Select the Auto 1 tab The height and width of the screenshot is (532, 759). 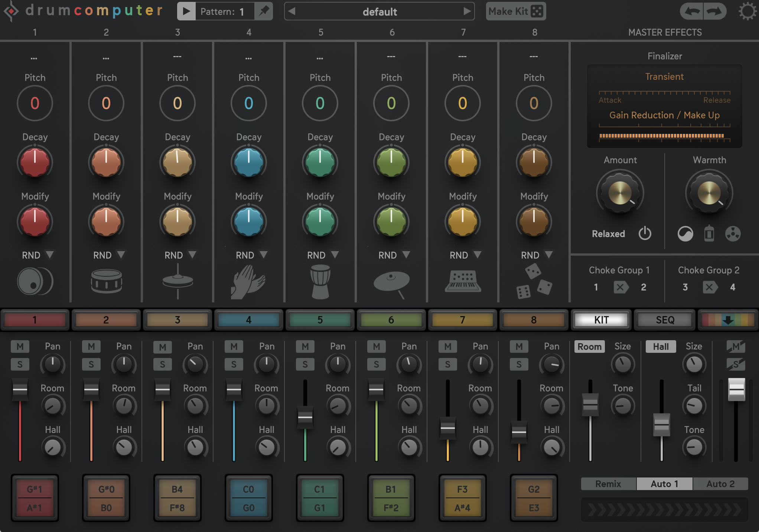pyautogui.click(x=664, y=484)
